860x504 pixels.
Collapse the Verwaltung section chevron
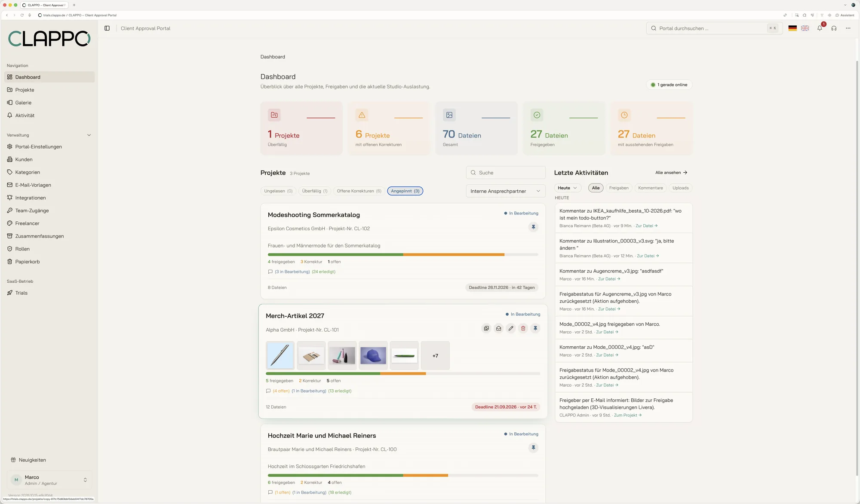(89, 135)
